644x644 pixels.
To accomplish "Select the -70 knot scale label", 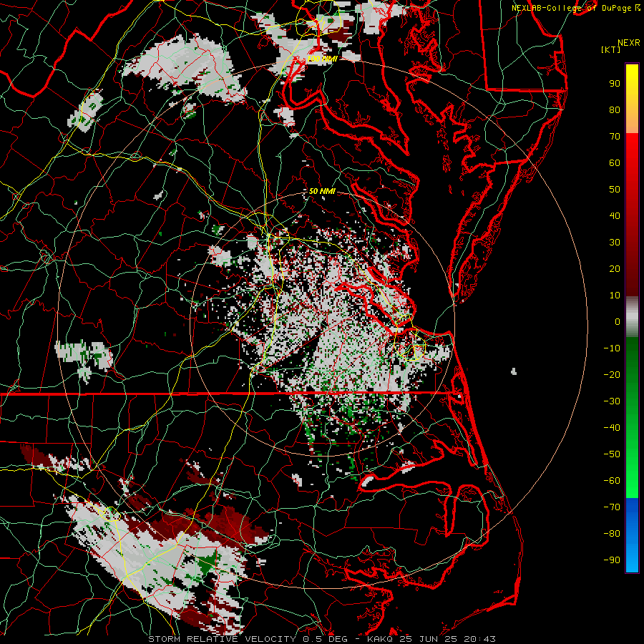I will click(612, 507).
